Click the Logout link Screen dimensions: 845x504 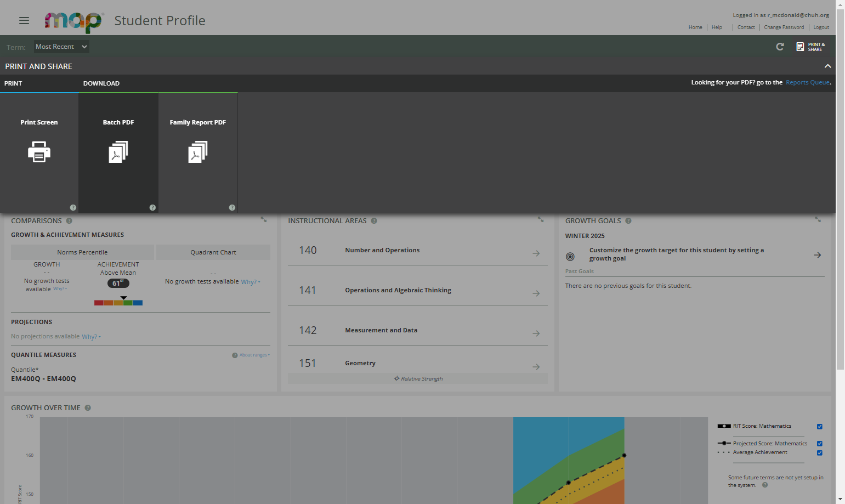tap(821, 27)
